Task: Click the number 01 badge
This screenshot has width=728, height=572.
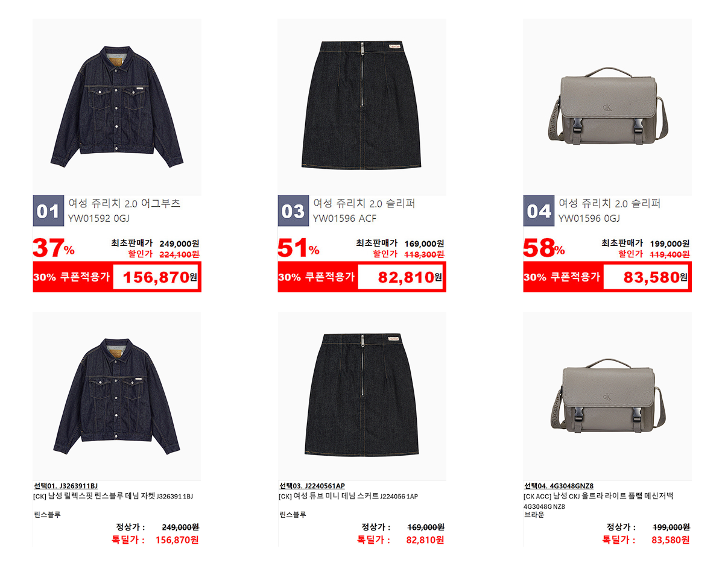Action: click(x=48, y=211)
